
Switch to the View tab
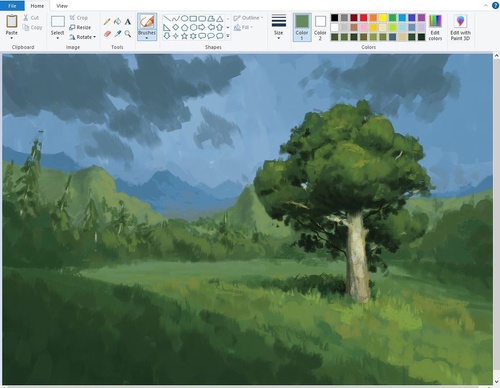pos(62,6)
